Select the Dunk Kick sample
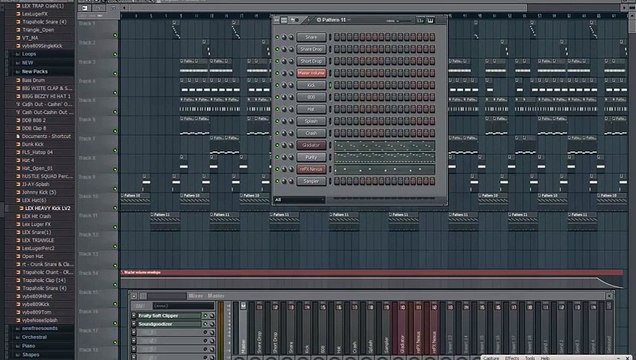The width and height of the screenshot is (636, 360). [x=32, y=144]
